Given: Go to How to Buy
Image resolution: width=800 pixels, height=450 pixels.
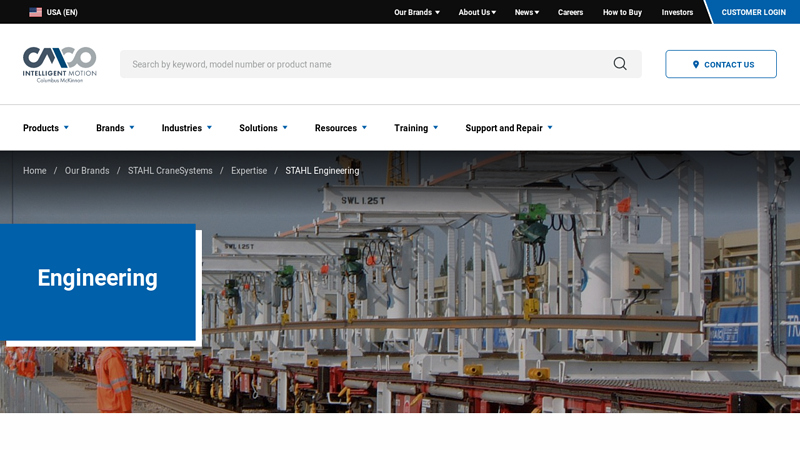Looking at the screenshot, I should [x=622, y=12].
